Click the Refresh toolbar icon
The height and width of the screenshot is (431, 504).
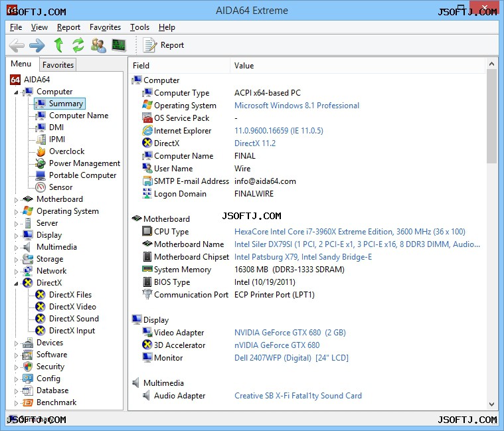78,45
